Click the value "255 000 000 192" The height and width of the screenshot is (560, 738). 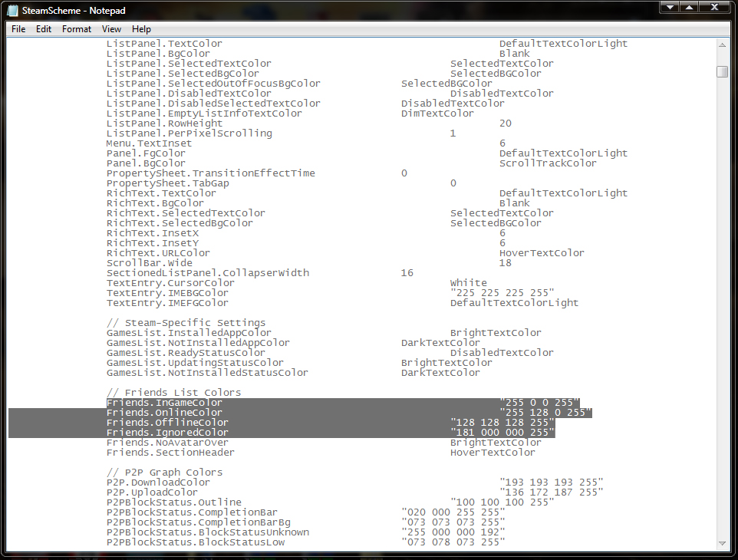point(453,532)
